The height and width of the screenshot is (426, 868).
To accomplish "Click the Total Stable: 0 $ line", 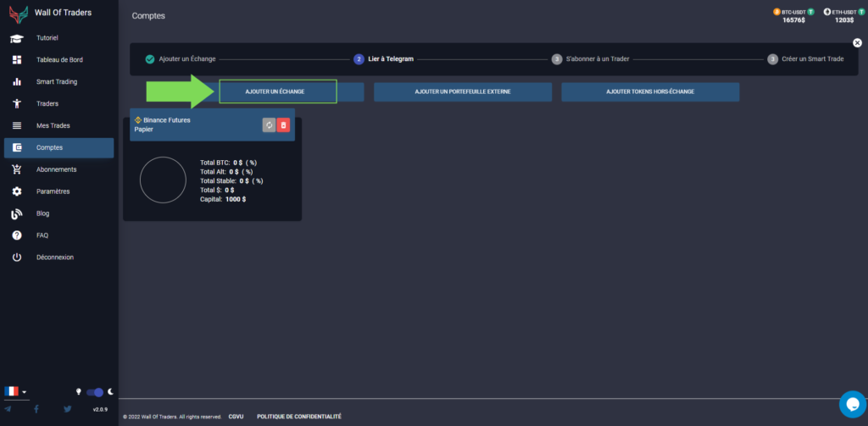I will tap(231, 181).
